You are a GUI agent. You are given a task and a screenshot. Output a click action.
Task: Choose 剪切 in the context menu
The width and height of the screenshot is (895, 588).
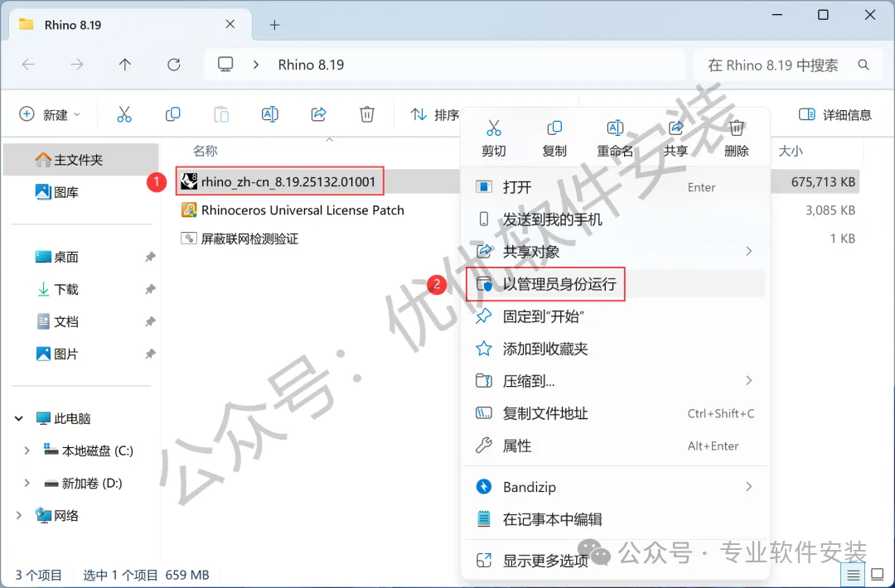coord(494,138)
